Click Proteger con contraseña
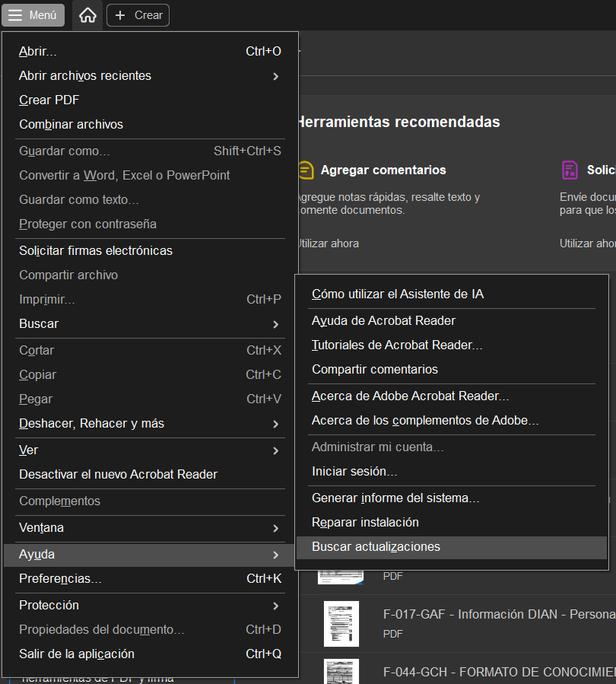This screenshot has width=616, height=684. click(150, 224)
